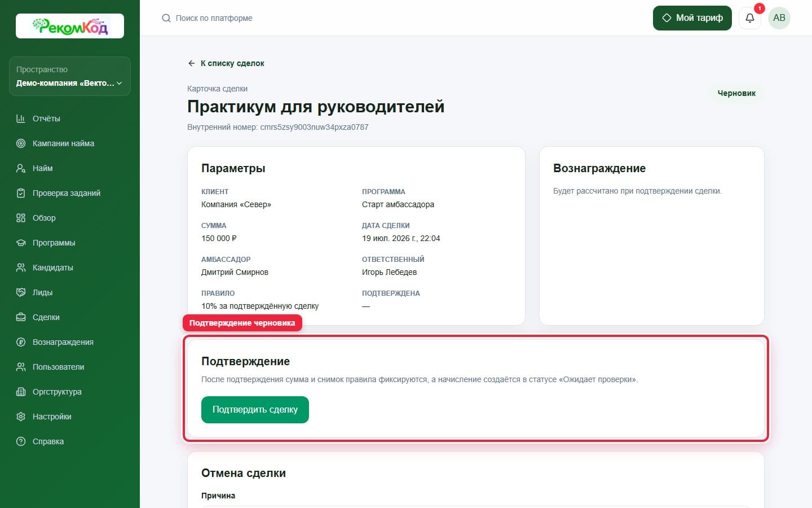Go back via К списку сделок link
The width and height of the screenshot is (812, 508).
pyautogui.click(x=226, y=63)
